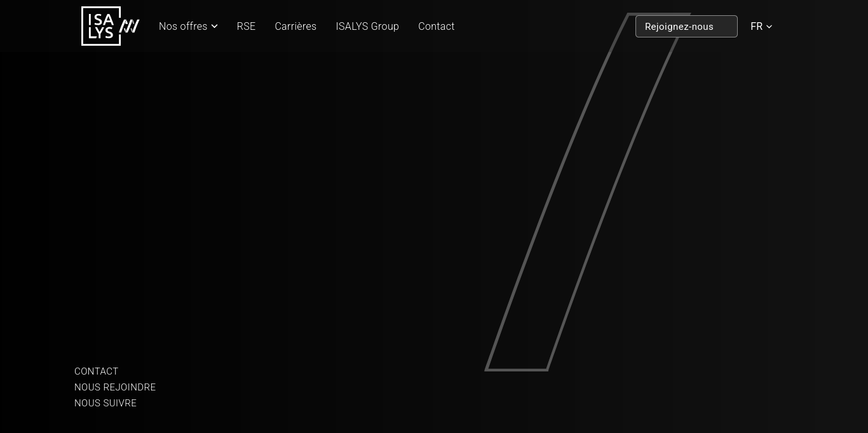Click empty header space between Contact and Rejoignez-nous
The height and width of the screenshot is (433, 868).
(540, 27)
